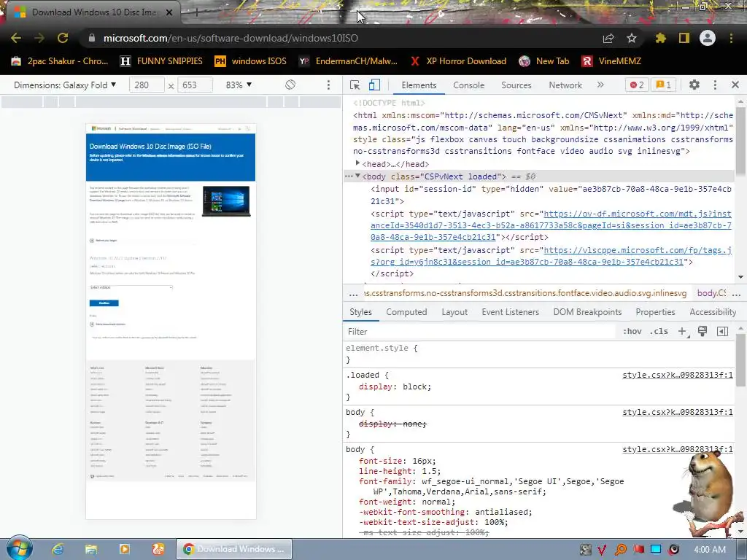Open the Event Listeners tab
This screenshot has width=747, height=560.
point(510,312)
